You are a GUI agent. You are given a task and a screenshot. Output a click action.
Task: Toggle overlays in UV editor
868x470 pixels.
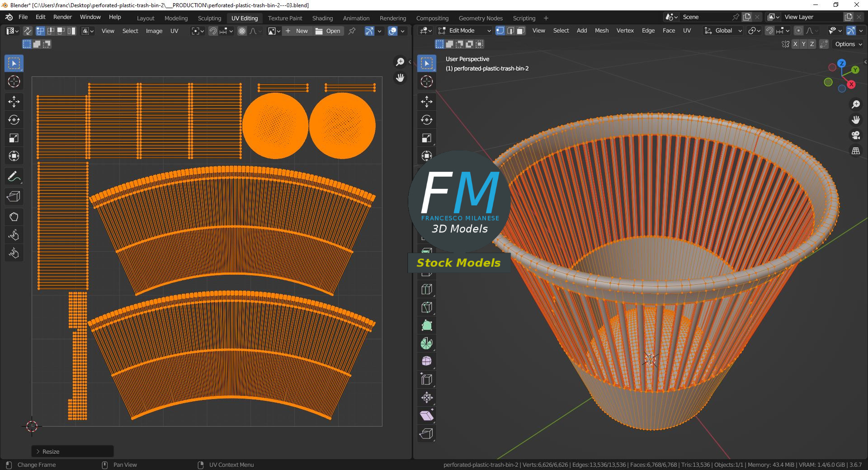point(392,31)
